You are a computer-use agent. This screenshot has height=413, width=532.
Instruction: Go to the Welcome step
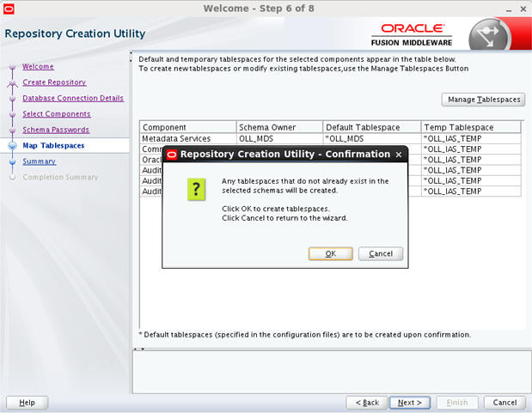(38, 66)
